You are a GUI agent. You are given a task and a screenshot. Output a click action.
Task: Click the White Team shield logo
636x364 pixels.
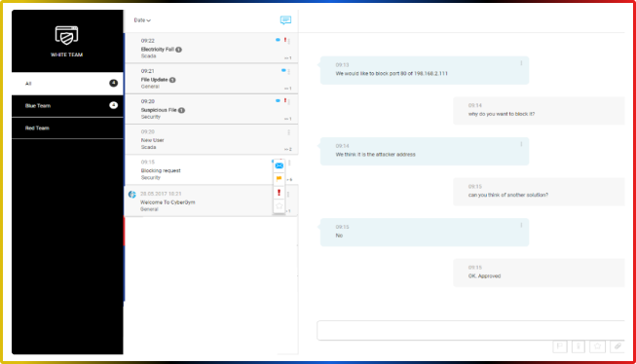[x=66, y=35]
